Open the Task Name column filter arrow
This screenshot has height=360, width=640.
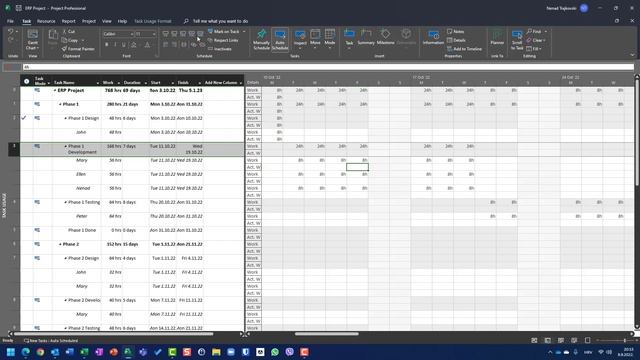pyautogui.click(x=98, y=83)
